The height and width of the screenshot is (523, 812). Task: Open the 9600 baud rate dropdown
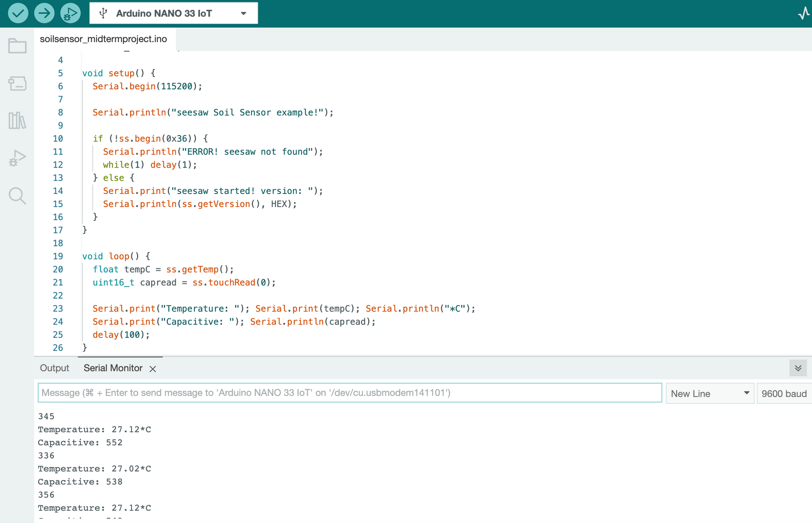tap(784, 394)
